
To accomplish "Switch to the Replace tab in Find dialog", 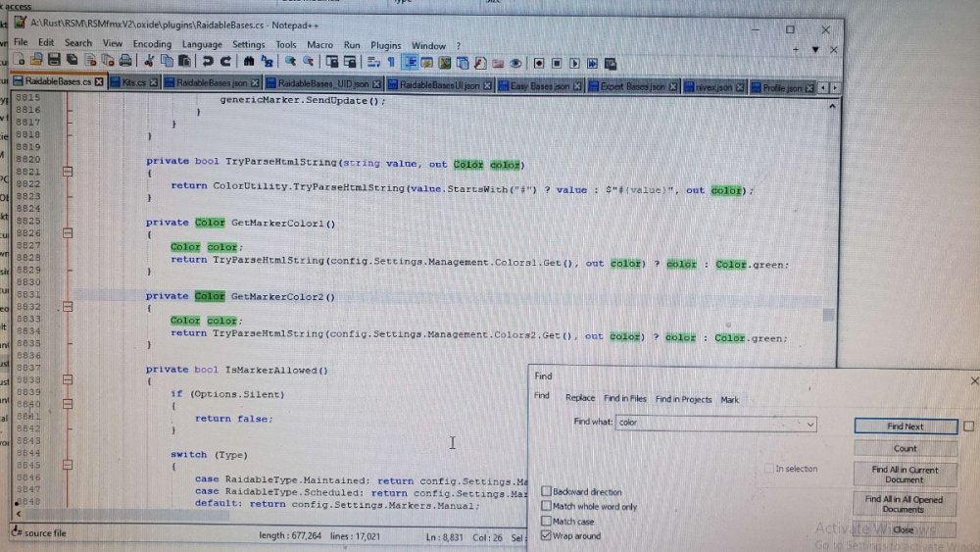I will point(579,398).
